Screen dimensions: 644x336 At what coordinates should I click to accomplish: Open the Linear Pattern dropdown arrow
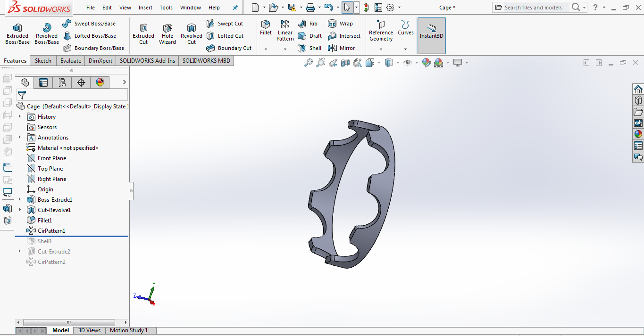(x=285, y=49)
